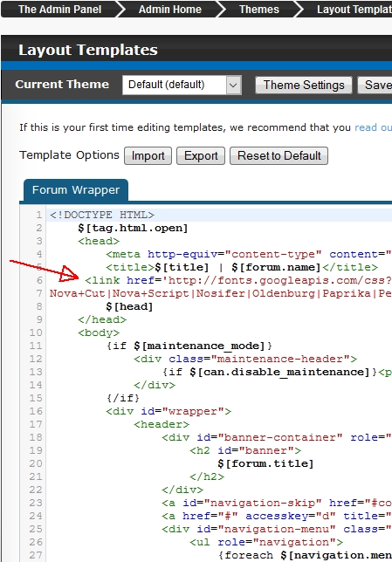The width and height of the screenshot is (392, 562).
Task: Click the closing </head> tag line
Action: 102,319
